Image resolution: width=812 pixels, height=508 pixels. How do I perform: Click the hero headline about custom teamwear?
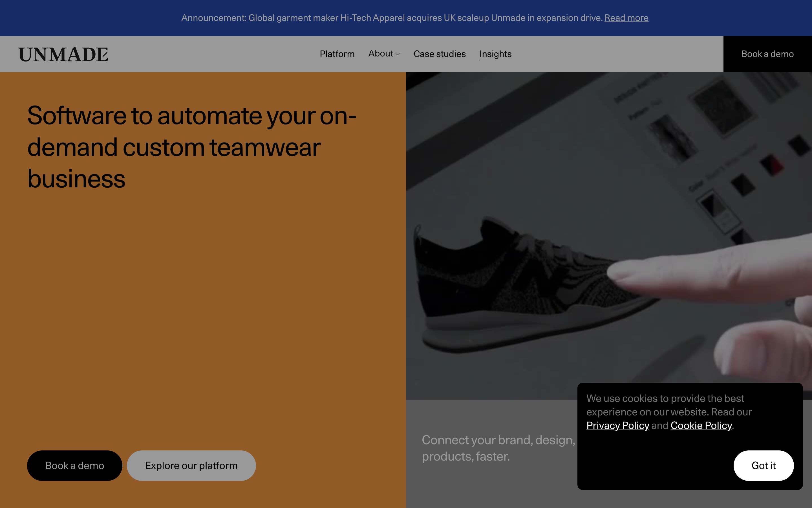click(x=192, y=147)
